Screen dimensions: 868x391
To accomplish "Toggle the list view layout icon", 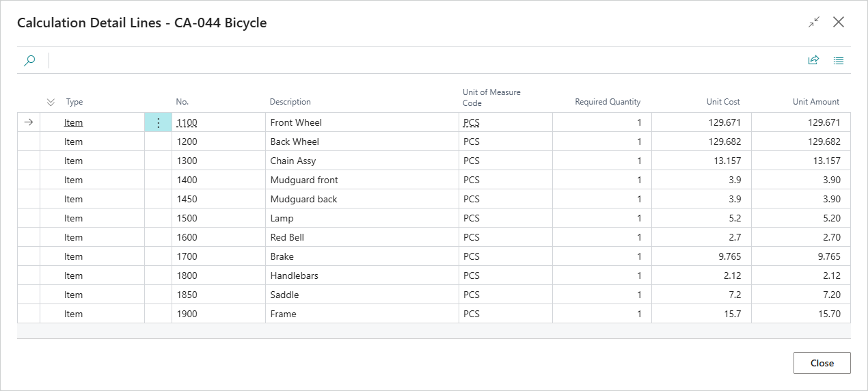I will [x=839, y=60].
